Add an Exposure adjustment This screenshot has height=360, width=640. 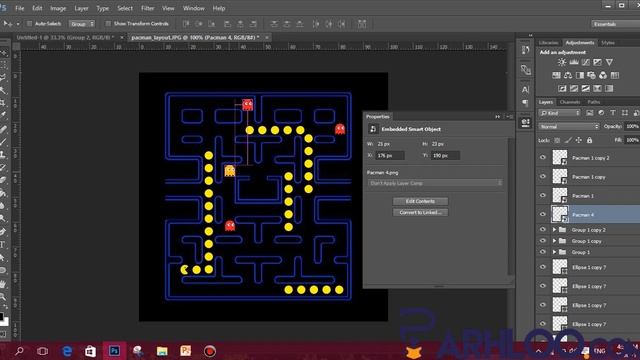click(598, 62)
